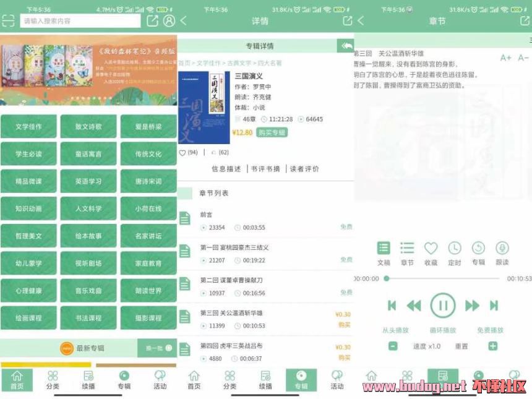Refresh latest albums with 换一批
The image size is (532, 399).
(x=157, y=348)
